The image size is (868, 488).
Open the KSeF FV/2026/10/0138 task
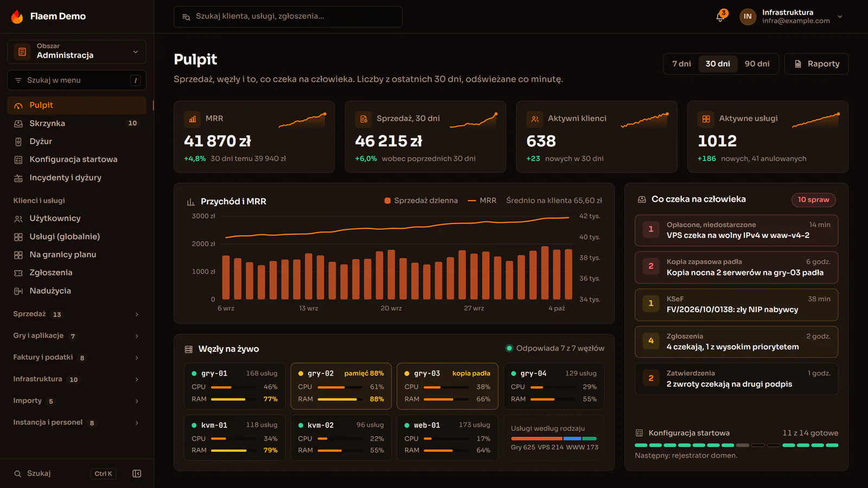736,305
